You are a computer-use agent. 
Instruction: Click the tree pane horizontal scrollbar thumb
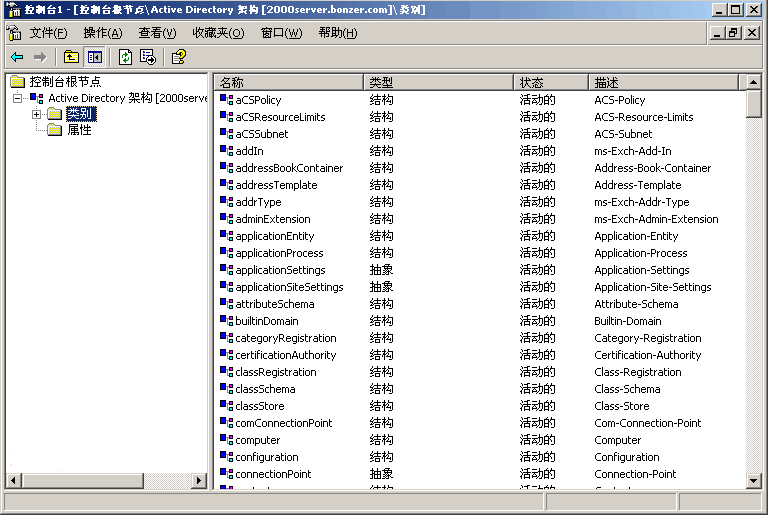82,481
